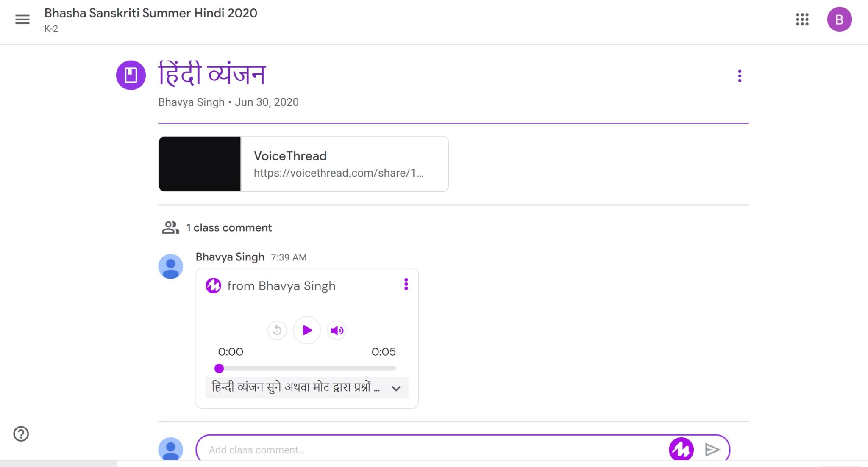Open the main navigation hamburger menu

coord(22,19)
